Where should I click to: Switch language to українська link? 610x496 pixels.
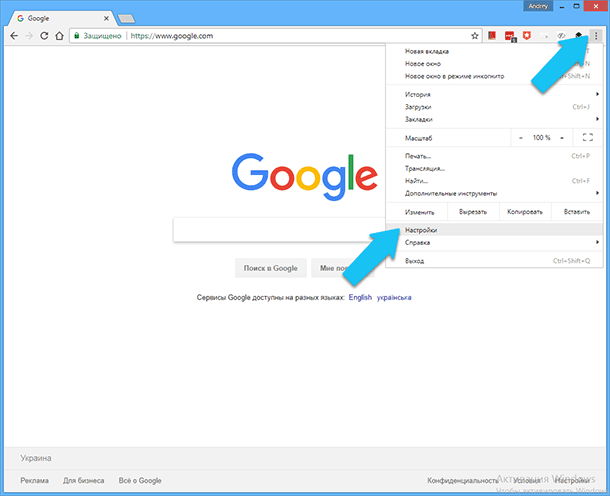pos(394,298)
